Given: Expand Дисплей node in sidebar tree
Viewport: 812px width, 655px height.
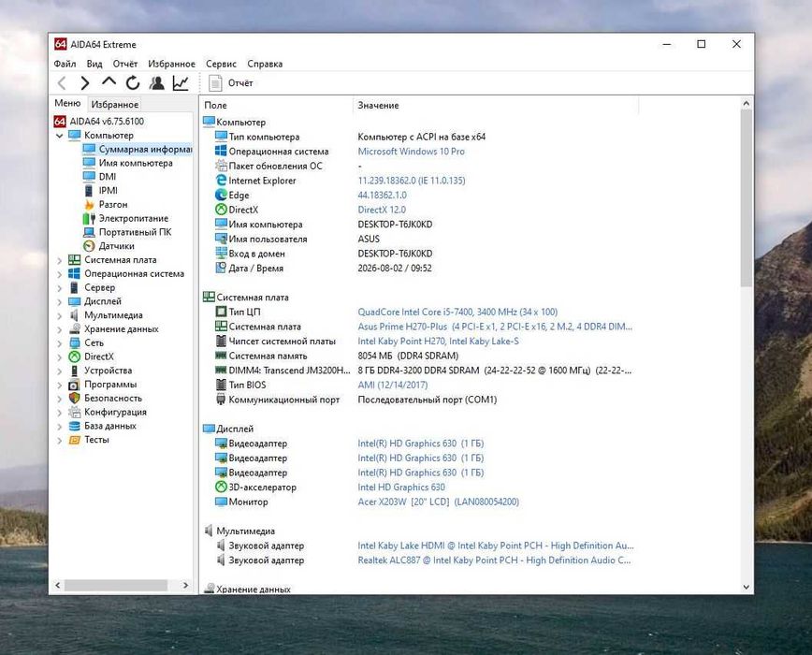Looking at the screenshot, I should [x=59, y=302].
